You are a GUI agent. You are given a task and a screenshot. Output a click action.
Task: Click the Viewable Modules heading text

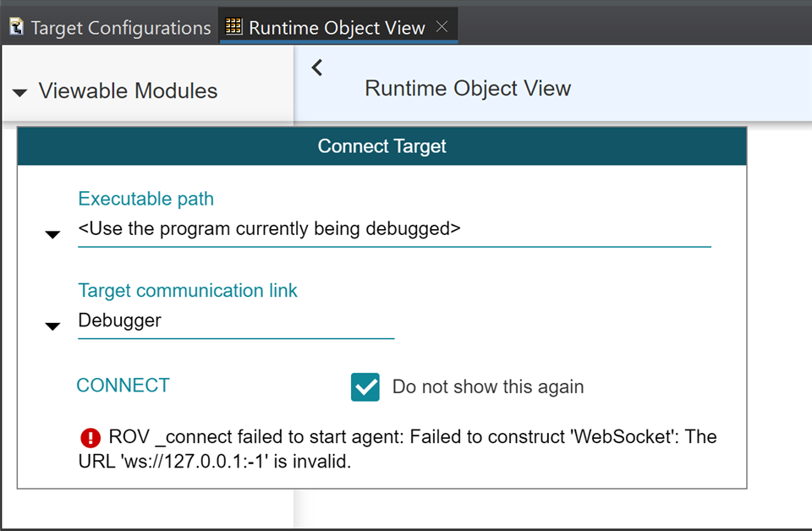coord(128,91)
